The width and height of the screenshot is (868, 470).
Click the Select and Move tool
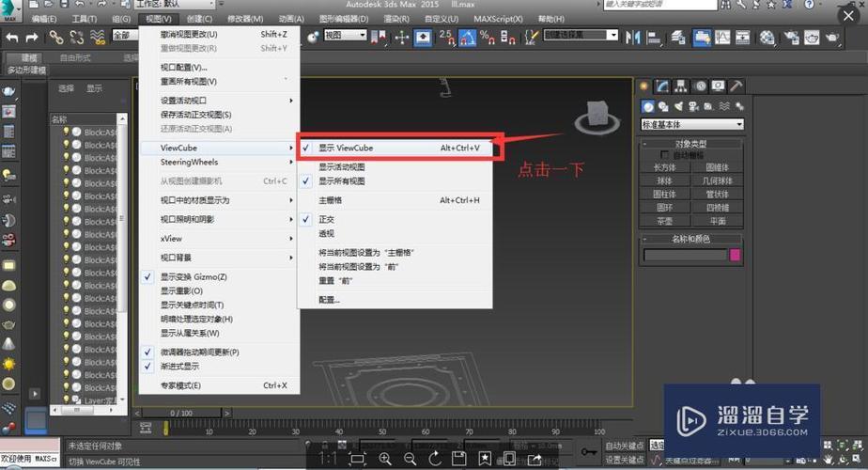point(401,37)
